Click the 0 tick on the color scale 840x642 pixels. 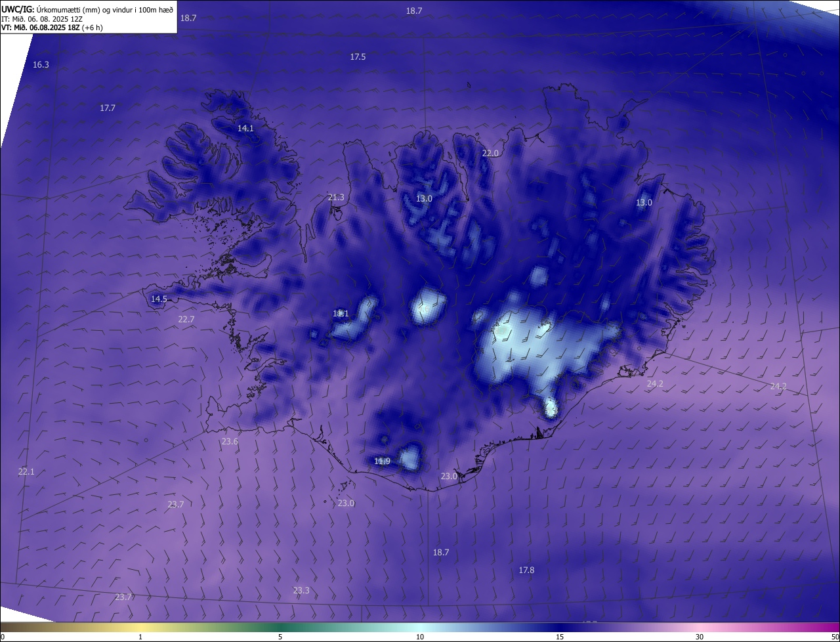pyautogui.click(x=3, y=637)
